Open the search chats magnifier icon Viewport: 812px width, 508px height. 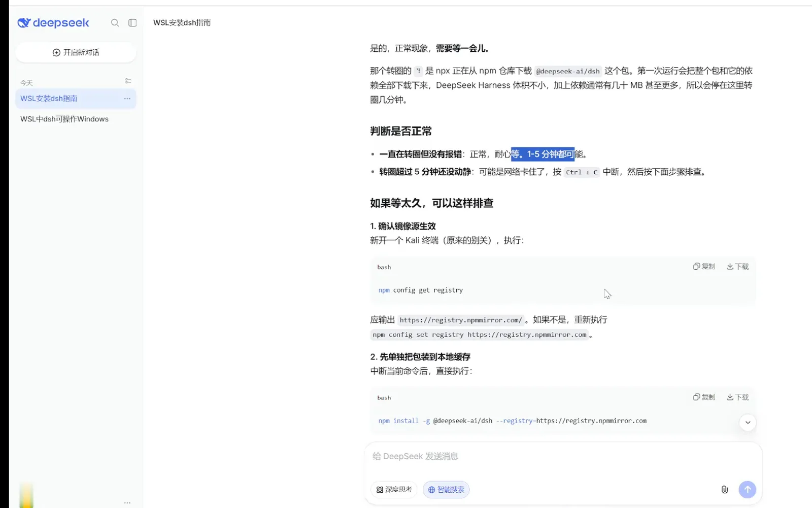pyautogui.click(x=115, y=23)
